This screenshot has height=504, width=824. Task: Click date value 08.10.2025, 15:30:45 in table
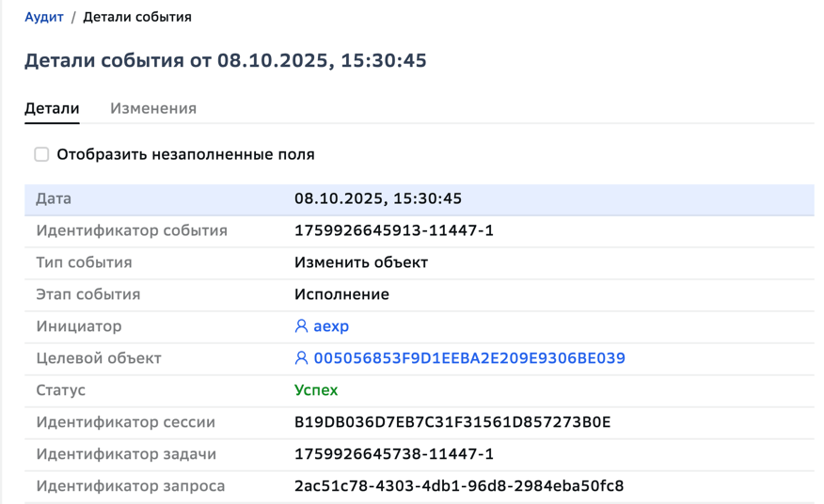pos(378,198)
